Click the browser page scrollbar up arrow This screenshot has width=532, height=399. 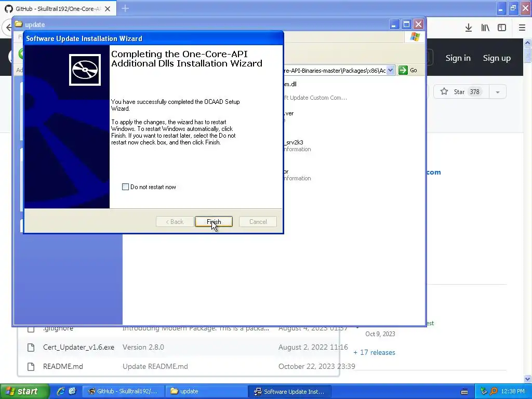point(528,43)
